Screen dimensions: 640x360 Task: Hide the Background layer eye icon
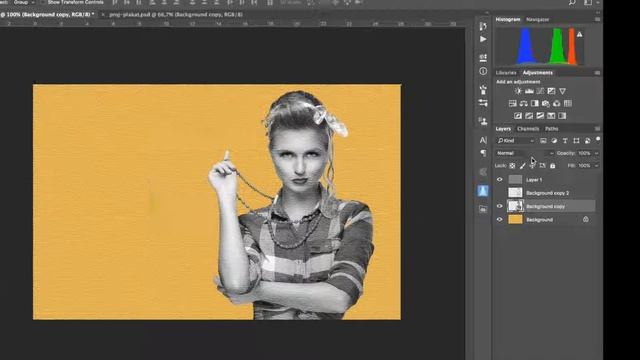500,220
